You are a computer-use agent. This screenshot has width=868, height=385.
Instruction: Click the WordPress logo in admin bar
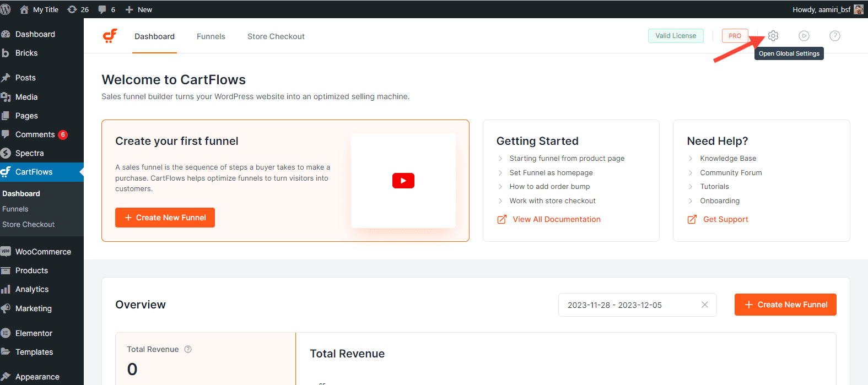(x=6, y=9)
